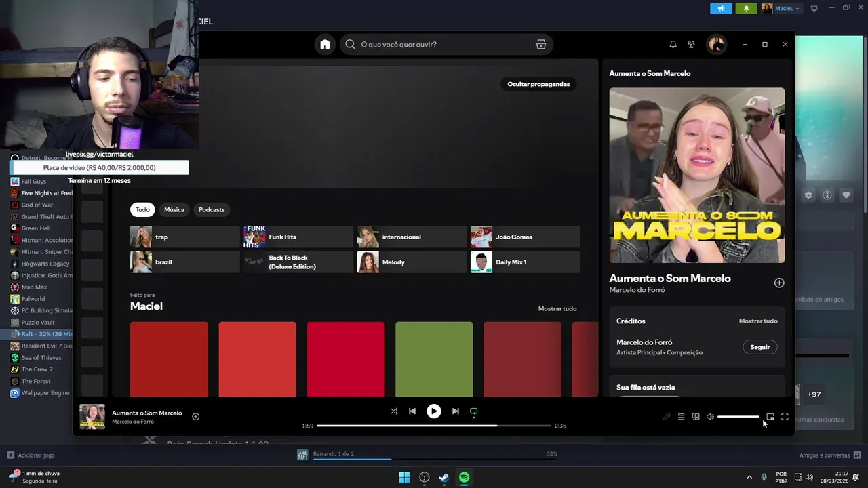Toggle repeat mode

coord(474,411)
